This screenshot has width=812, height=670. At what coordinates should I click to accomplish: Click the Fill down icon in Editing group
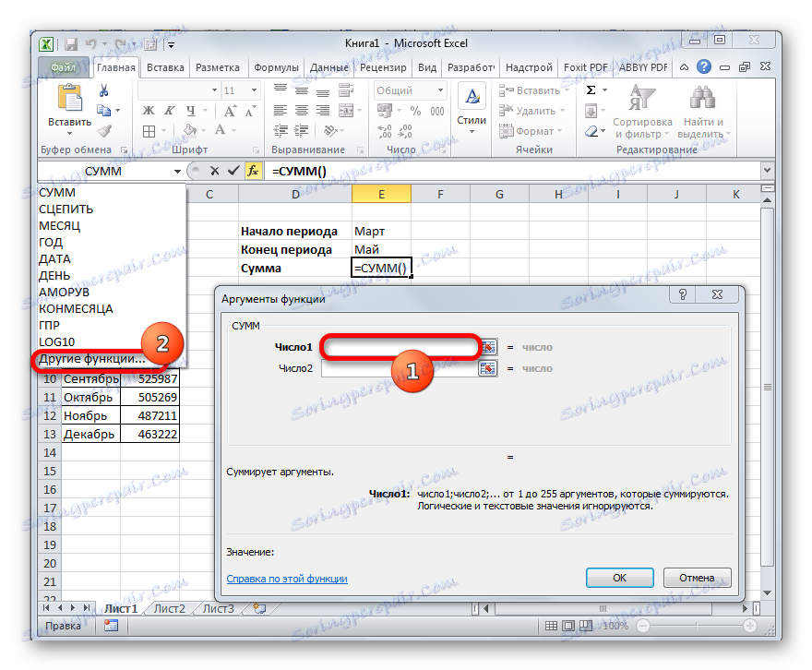pos(591,111)
